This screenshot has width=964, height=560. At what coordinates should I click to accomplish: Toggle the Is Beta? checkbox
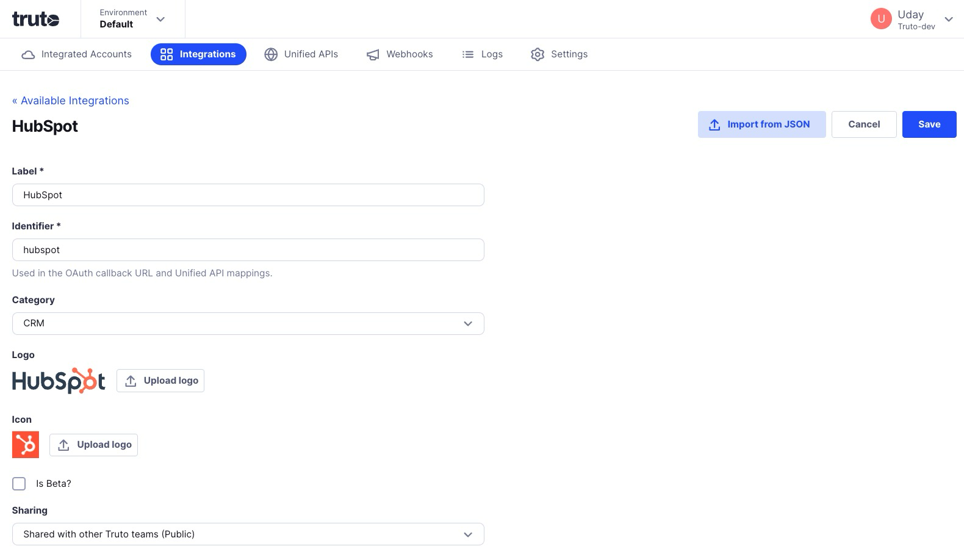point(19,484)
